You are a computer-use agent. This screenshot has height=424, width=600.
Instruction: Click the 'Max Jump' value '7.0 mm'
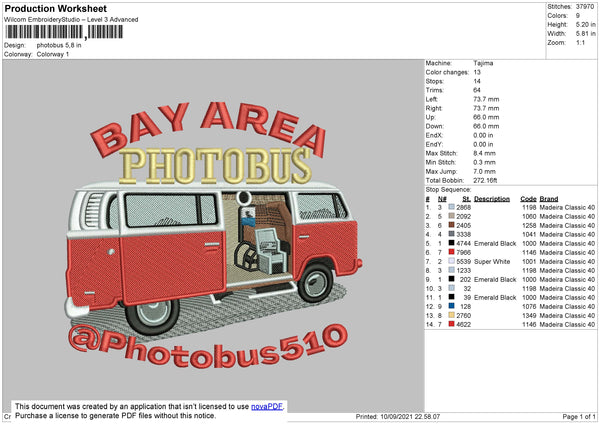[x=484, y=171]
